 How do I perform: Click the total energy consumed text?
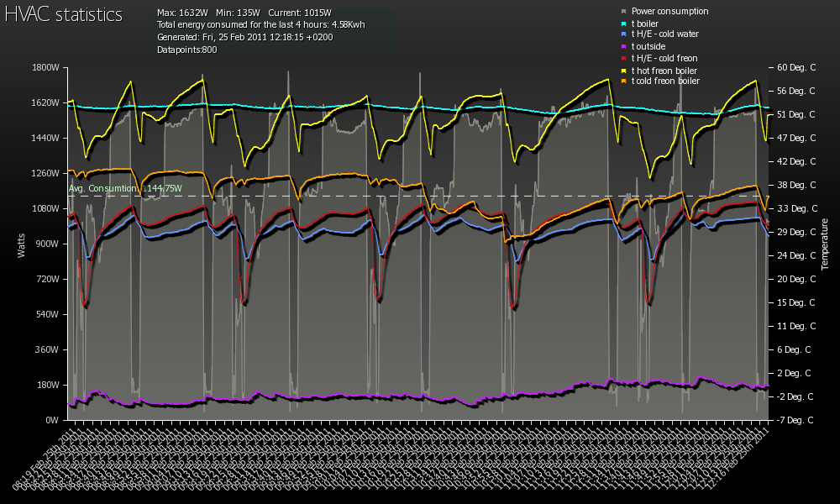260,25
